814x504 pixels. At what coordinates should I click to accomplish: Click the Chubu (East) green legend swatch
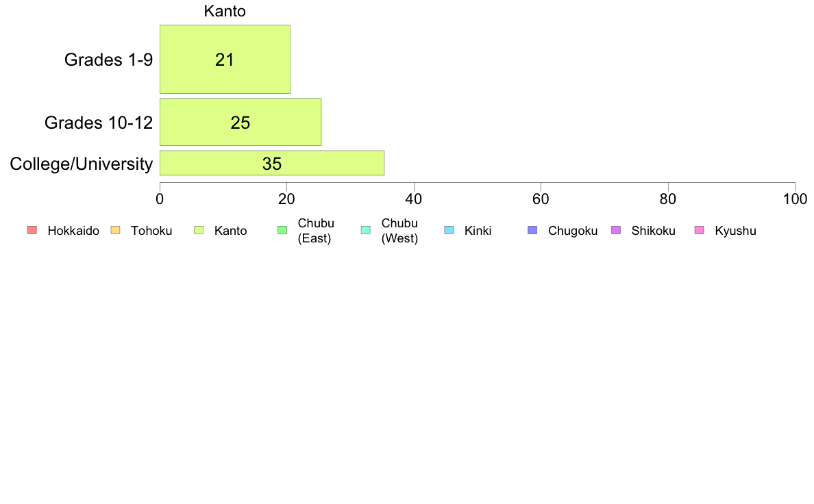(282, 231)
